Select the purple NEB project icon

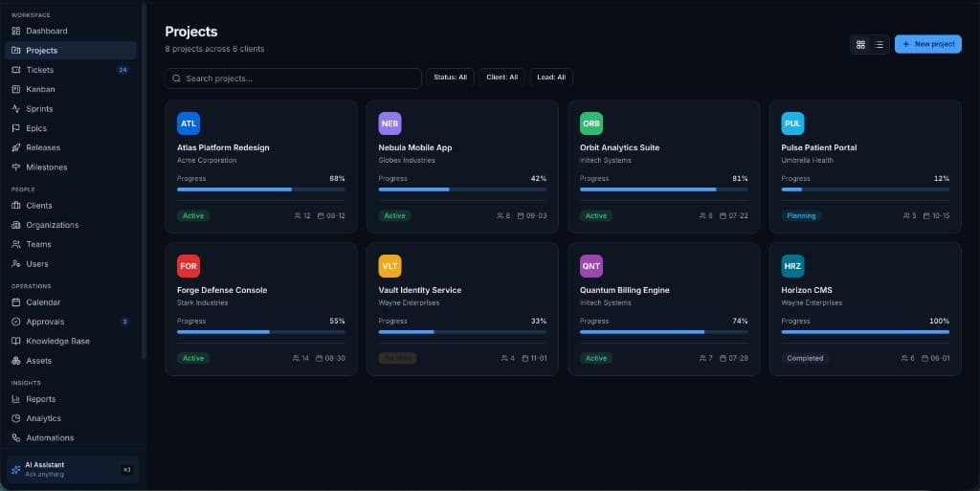tap(390, 123)
